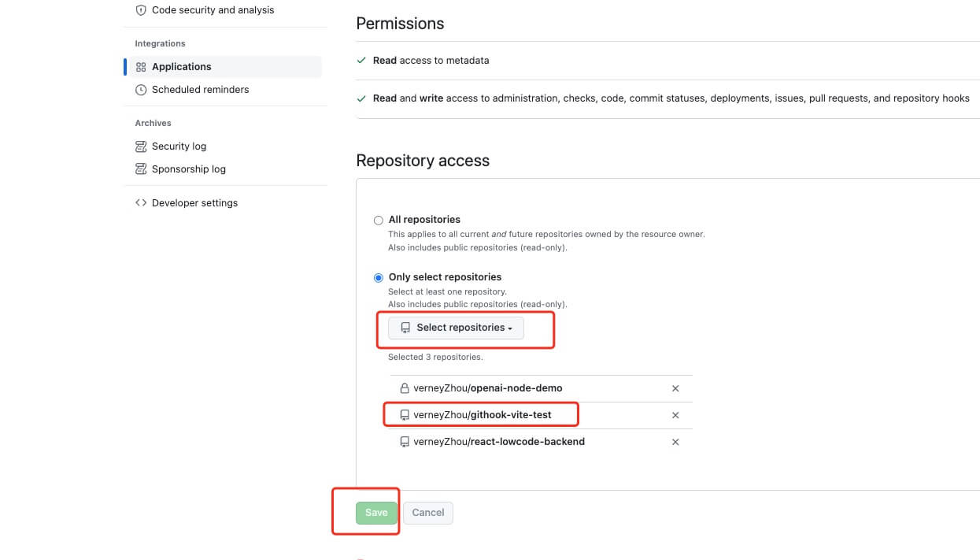The height and width of the screenshot is (560, 980).
Task: Open the Applications settings page
Action: [182, 67]
